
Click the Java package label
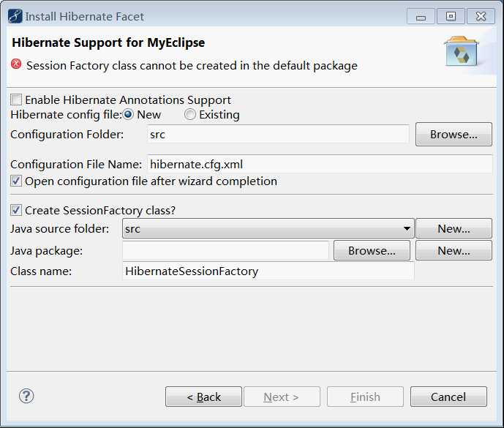click(47, 251)
